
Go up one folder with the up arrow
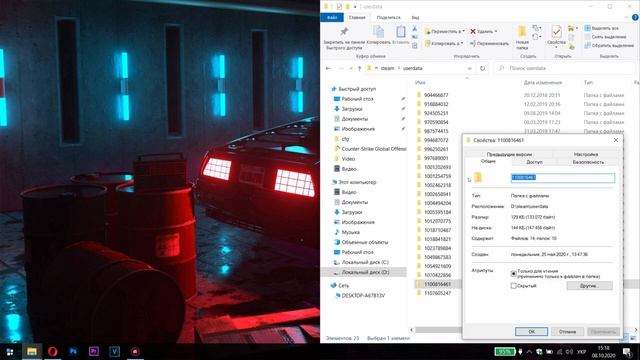[359, 68]
